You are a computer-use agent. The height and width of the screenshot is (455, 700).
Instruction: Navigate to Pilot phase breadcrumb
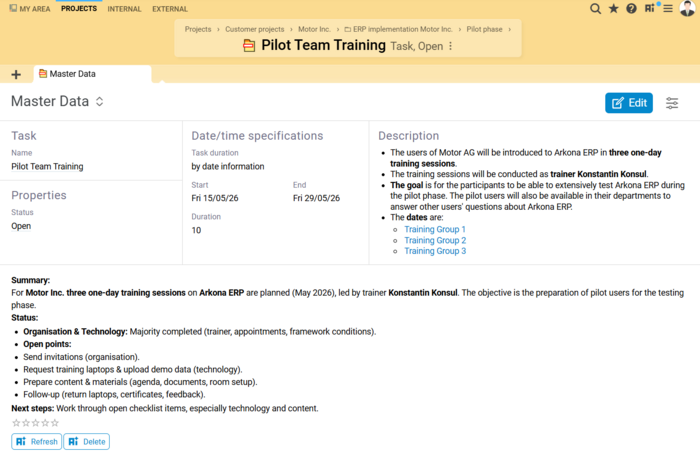(x=484, y=29)
